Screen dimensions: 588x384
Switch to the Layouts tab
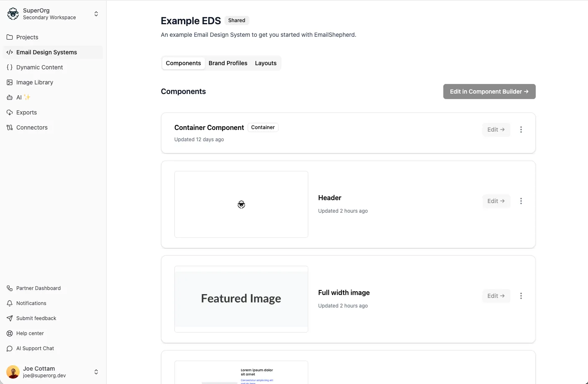click(x=266, y=63)
